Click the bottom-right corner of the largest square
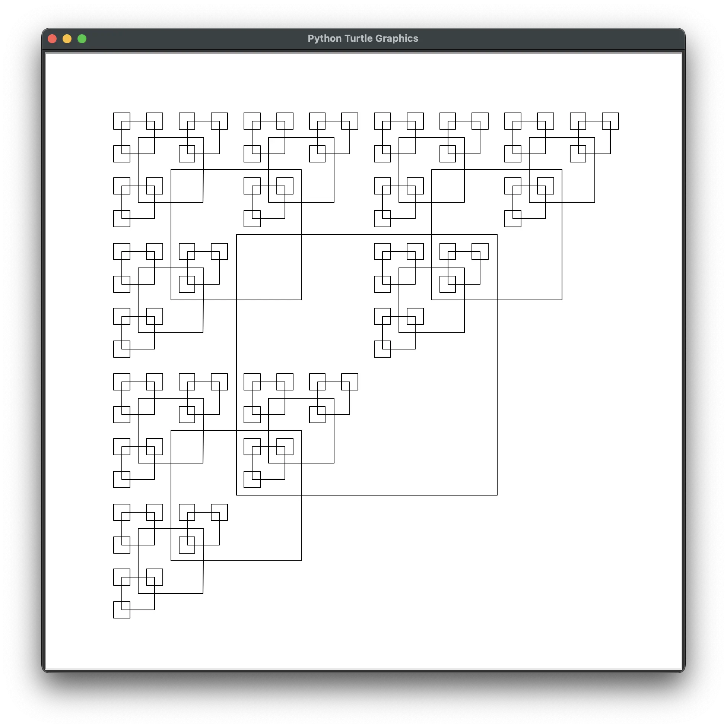Image resolution: width=727 pixels, height=728 pixels. pos(497,495)
